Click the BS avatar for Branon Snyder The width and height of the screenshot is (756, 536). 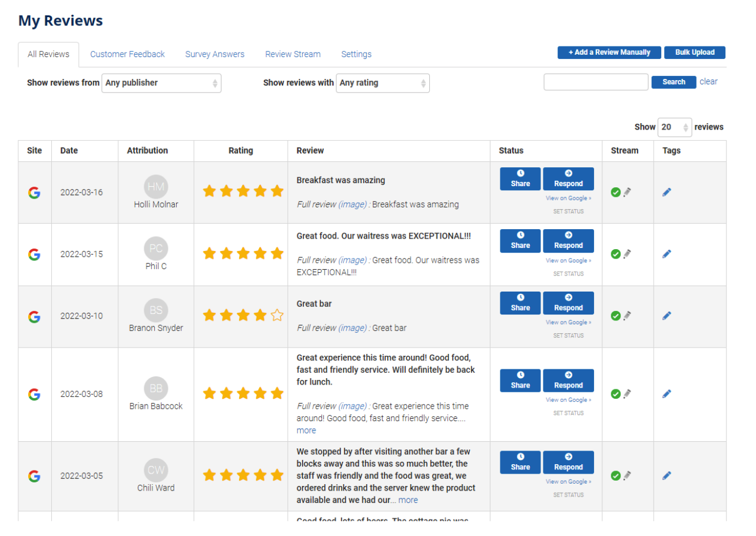point(156,310)
